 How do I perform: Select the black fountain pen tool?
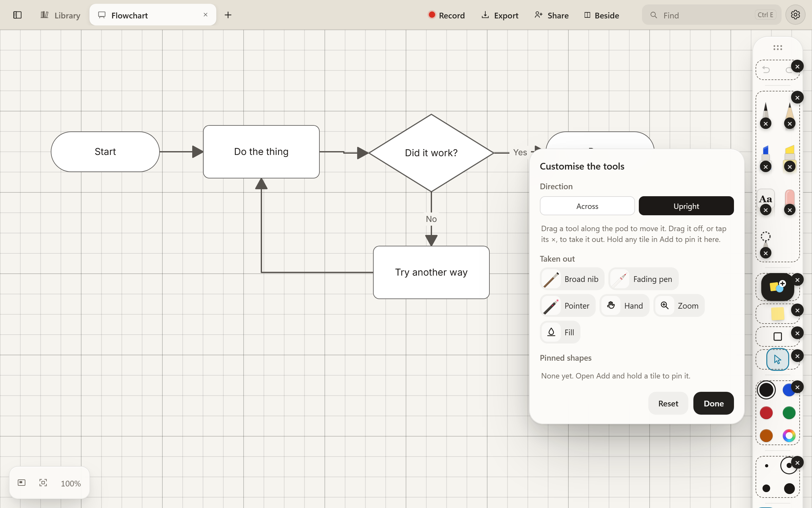click(766, 111)
